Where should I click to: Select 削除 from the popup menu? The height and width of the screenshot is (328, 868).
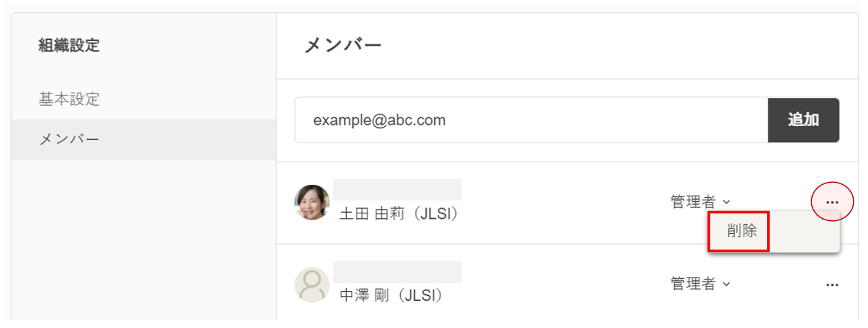742,231
